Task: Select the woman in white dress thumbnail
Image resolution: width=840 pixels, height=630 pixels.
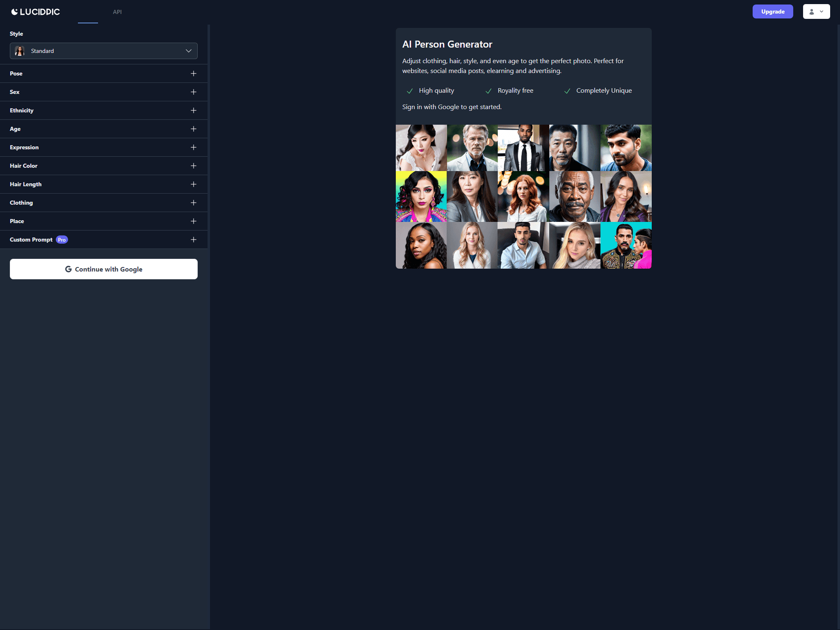Action: (421, 148)
